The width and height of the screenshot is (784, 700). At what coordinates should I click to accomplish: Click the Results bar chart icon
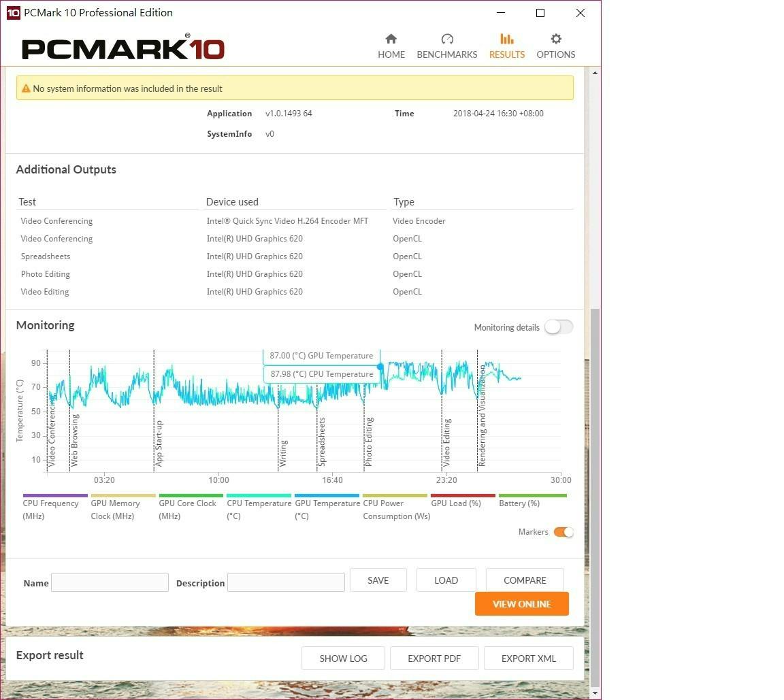point(506,39)
